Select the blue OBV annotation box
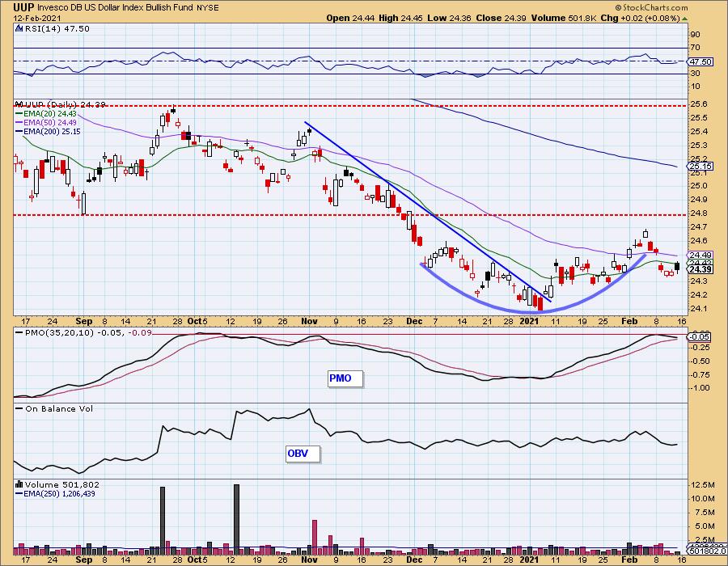The width and height of the screenshot is (728, 566). pos(303,454)
